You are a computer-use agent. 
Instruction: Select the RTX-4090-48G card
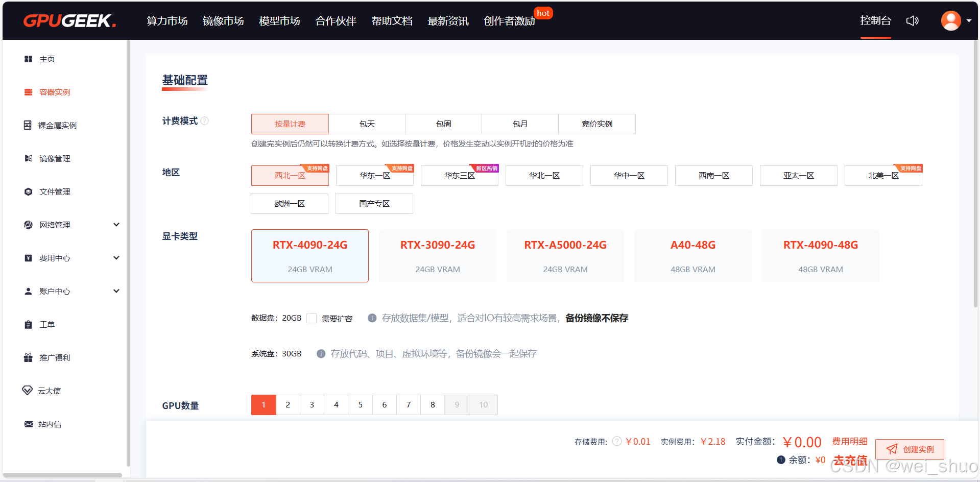[821, 256]
